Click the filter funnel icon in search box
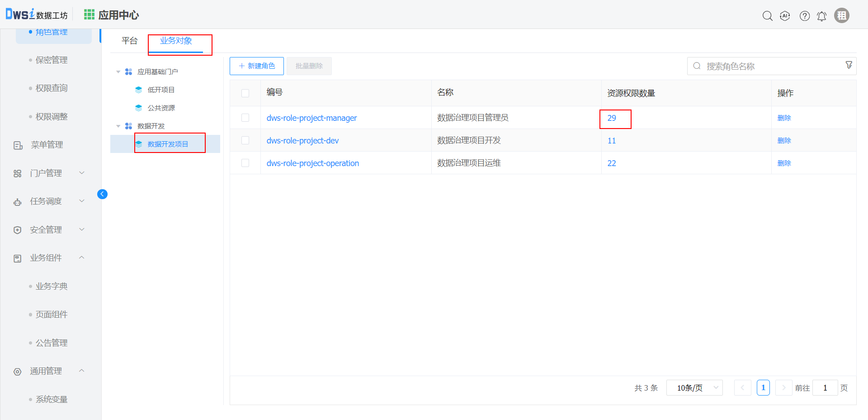Screen dimensions: 868x420 [x=849, y=65]
